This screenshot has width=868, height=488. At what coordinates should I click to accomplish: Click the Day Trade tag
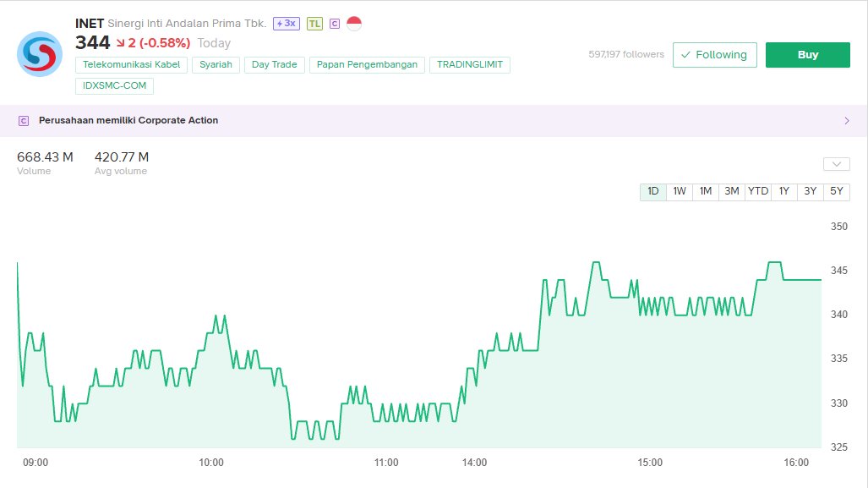point(274,65)
